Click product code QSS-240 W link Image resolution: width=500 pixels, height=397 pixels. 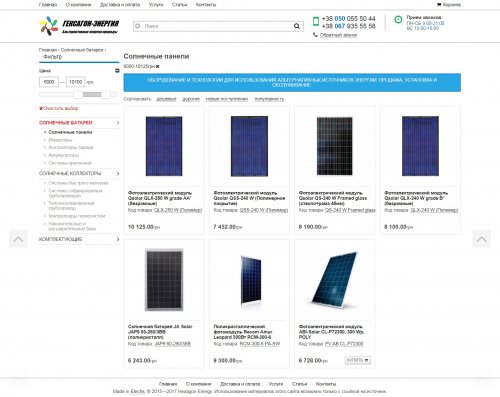point(264,210)
